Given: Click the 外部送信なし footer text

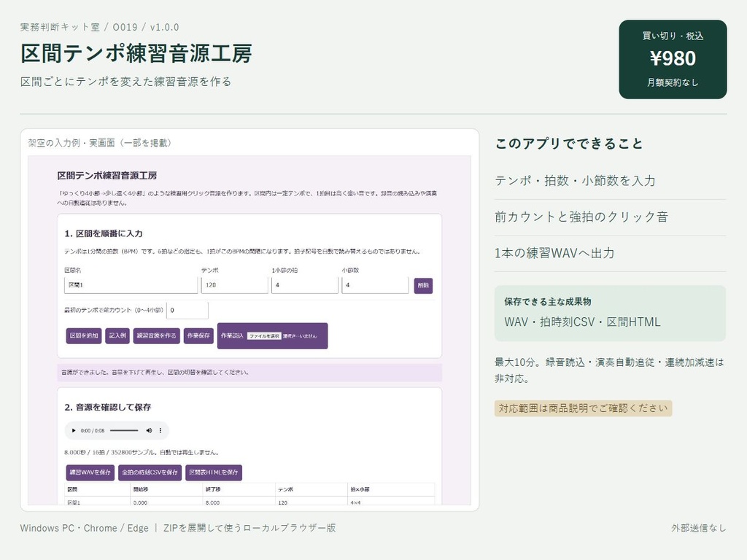Looking at the screenshot, I should (x=699, y=528).
